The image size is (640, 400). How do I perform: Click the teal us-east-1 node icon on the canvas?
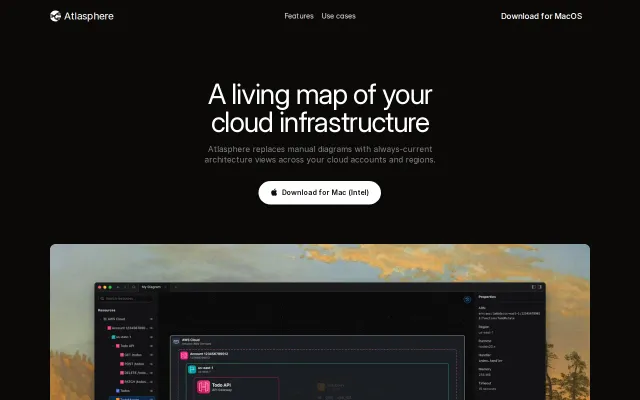coord(192,369)
